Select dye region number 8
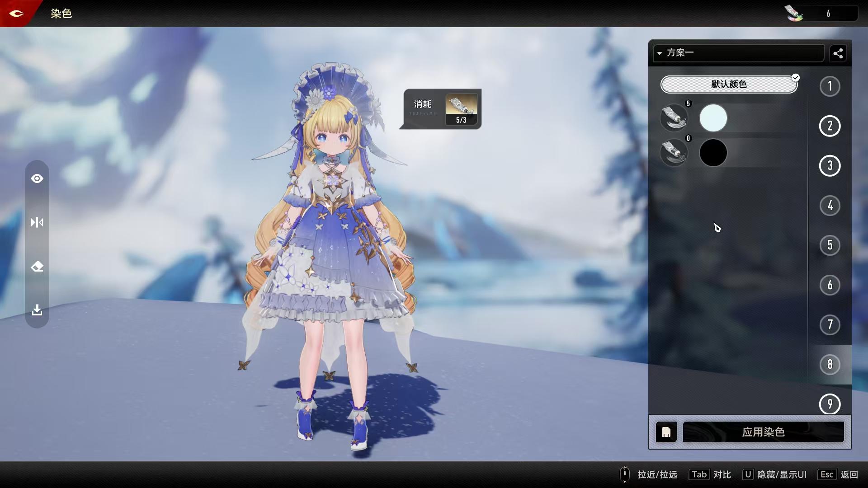Screen dimensions: 868x488 (x=830, y=364)
